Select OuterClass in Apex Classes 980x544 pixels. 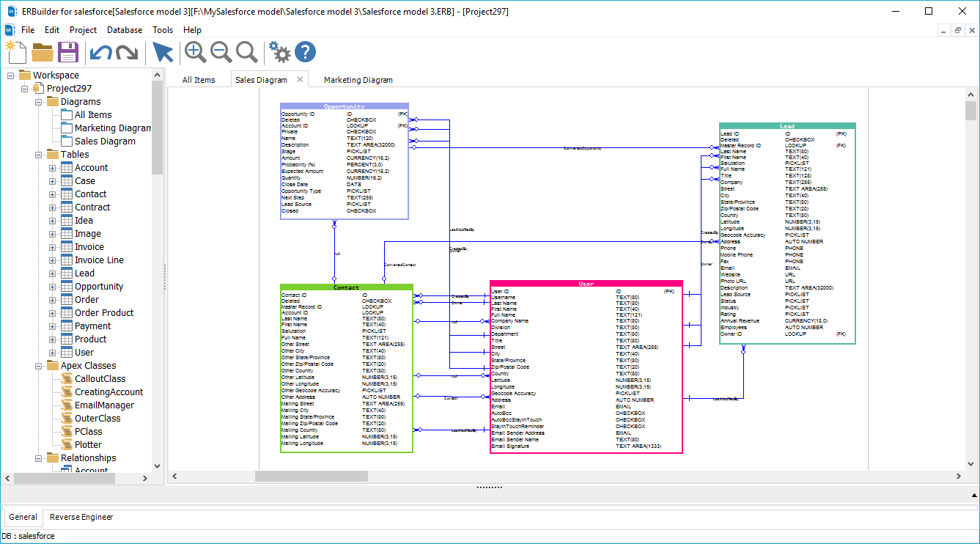[97, 419]
